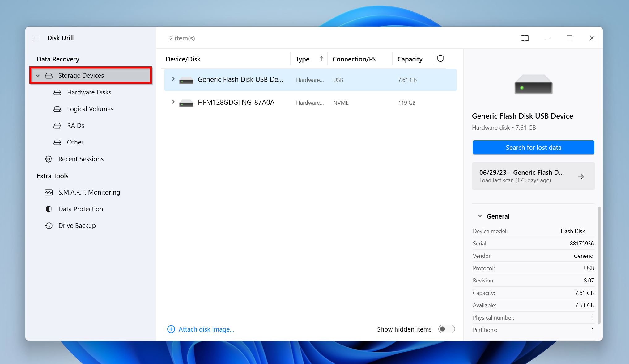
Task: Click the Revision value 8.07
Action: pos(589,280)
